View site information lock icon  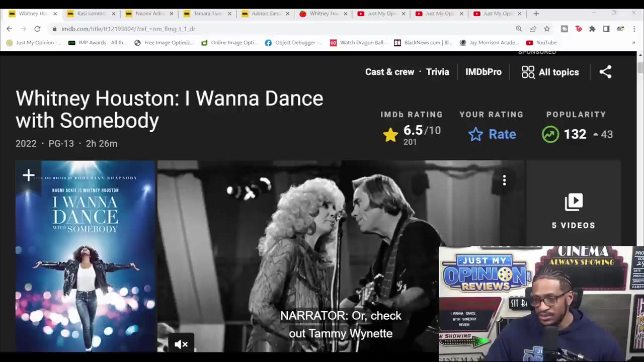tap(54, 29)
